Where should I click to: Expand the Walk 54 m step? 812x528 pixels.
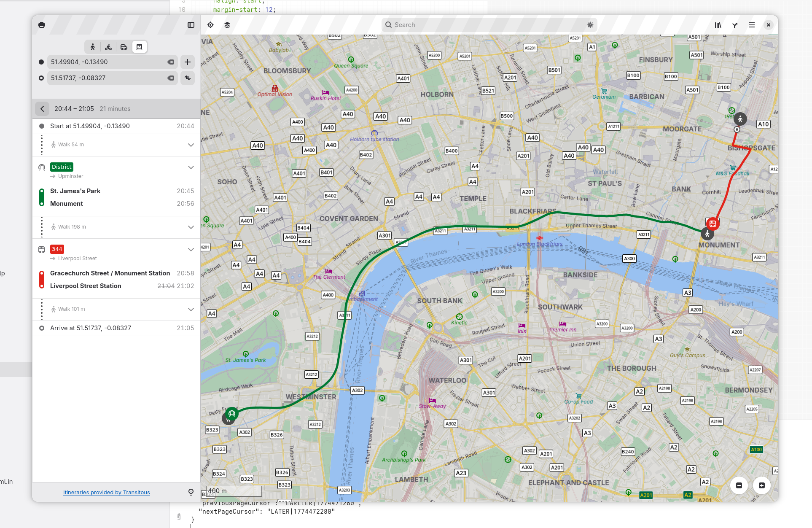tap(191, 145)
